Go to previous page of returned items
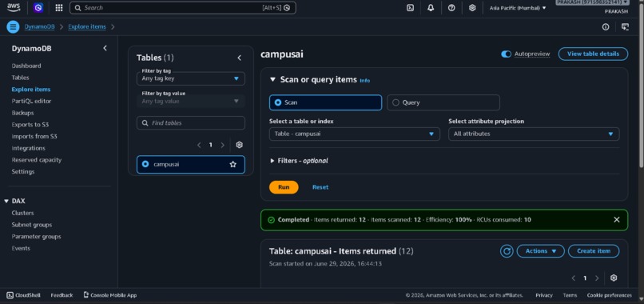 574,278
